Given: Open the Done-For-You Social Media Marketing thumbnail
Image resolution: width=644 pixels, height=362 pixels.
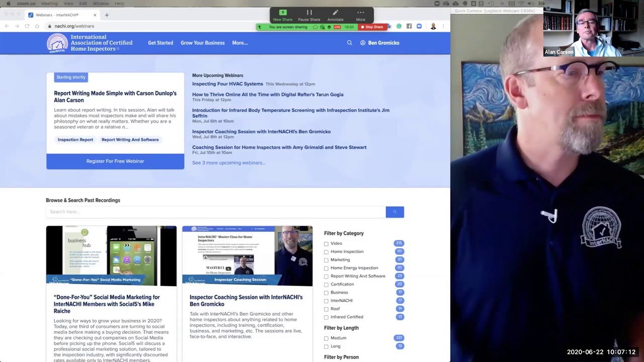Looking at the screenshot, I should 111,256.
